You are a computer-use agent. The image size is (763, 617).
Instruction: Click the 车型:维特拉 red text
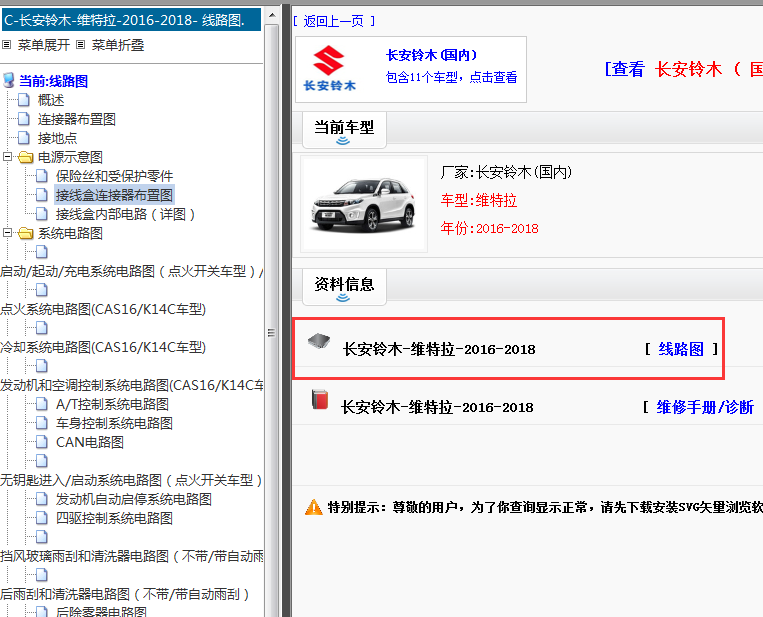point(479,200)
